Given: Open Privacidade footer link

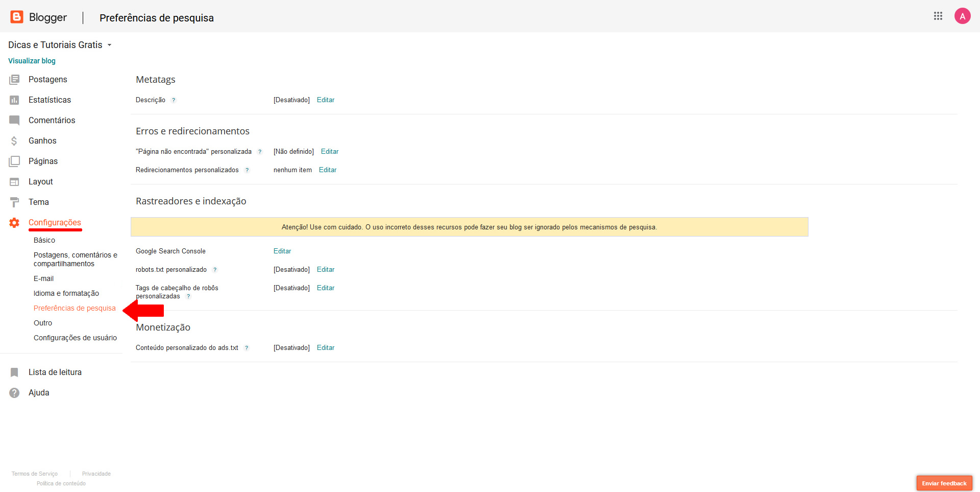Looking at the screenshot, I should pos(96,474).
